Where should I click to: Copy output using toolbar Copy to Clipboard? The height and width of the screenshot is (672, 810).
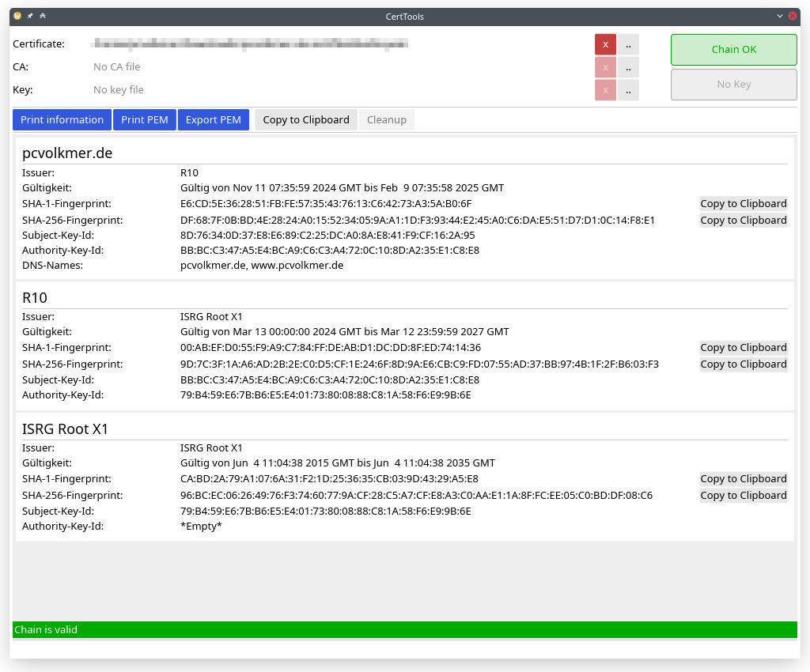(305, 119)
